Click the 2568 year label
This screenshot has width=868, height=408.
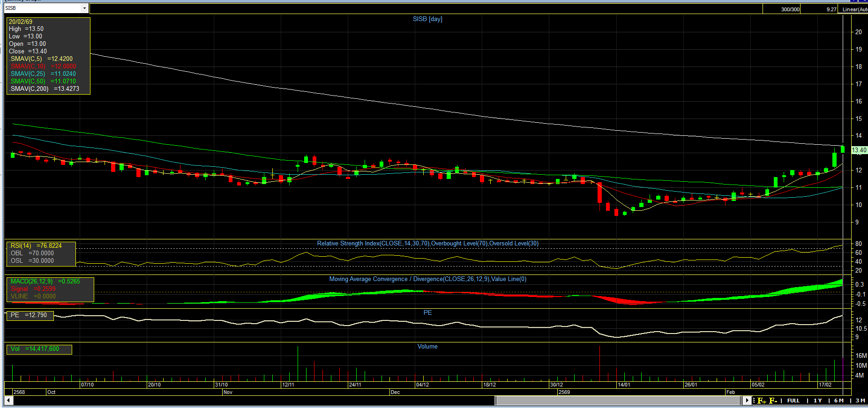tap(19, 392)
